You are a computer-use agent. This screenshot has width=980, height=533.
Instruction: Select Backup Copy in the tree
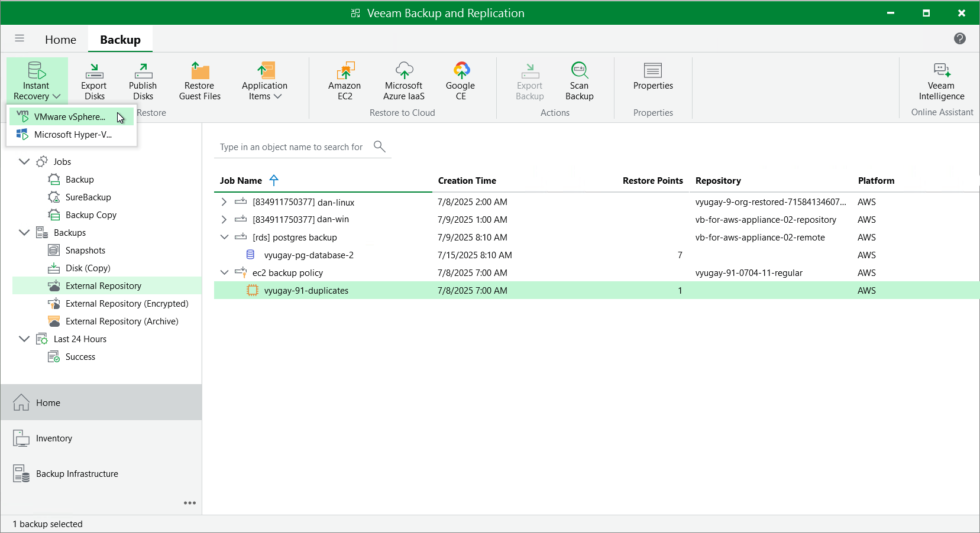(90, 214)
